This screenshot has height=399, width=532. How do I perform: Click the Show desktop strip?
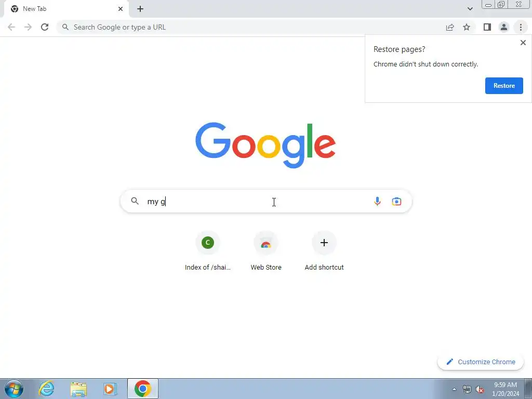tap(528, 389)
